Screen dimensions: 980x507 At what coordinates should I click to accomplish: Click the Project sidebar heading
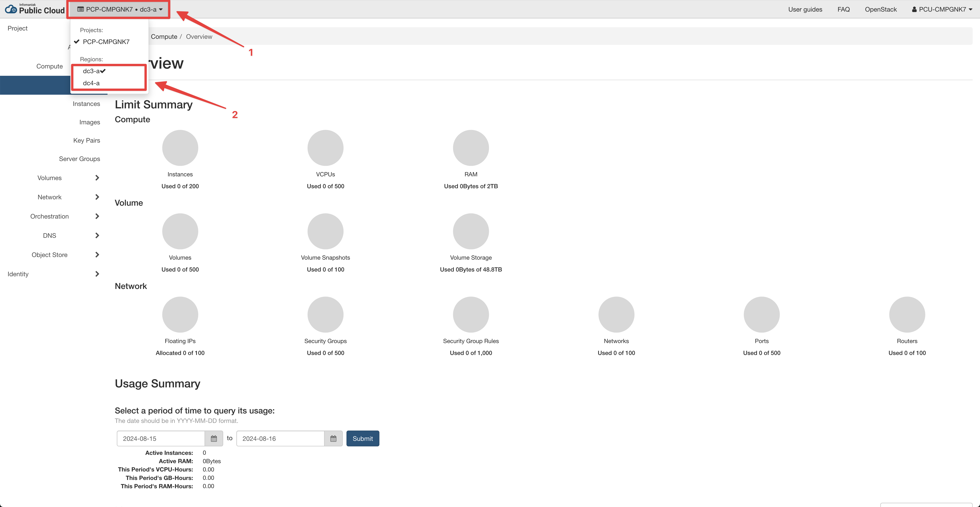17,28
